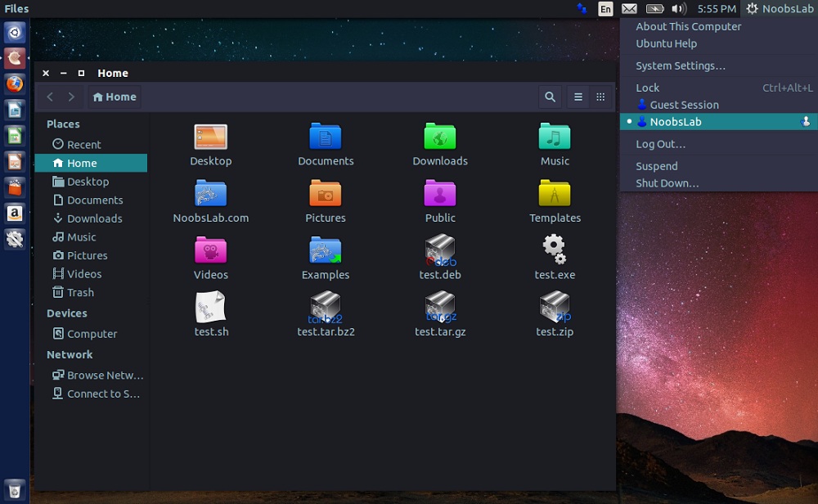Screen dimensions: 818x504
Task: Open Computer under Devices
Action: (92, 334)
